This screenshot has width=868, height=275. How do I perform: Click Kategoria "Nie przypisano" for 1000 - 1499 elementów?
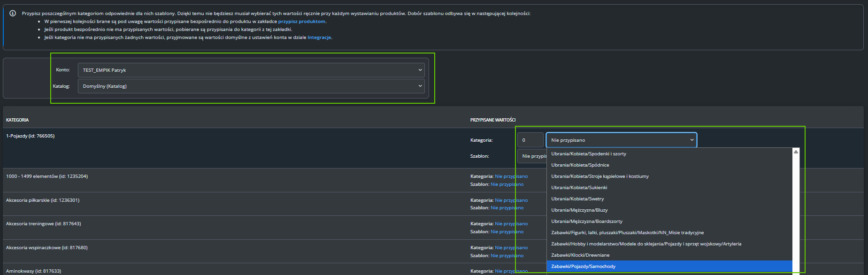point(511,176)
